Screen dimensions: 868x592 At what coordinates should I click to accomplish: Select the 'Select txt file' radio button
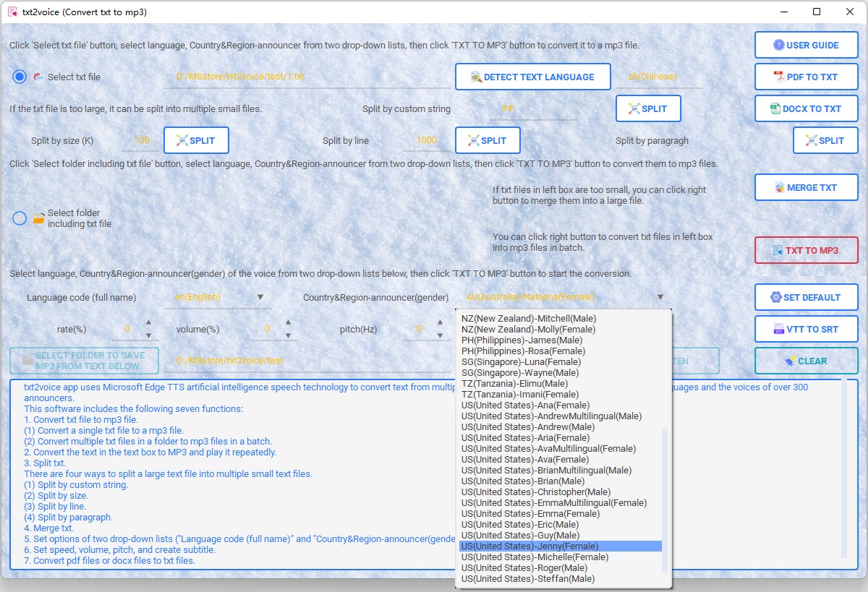point(20,77)
